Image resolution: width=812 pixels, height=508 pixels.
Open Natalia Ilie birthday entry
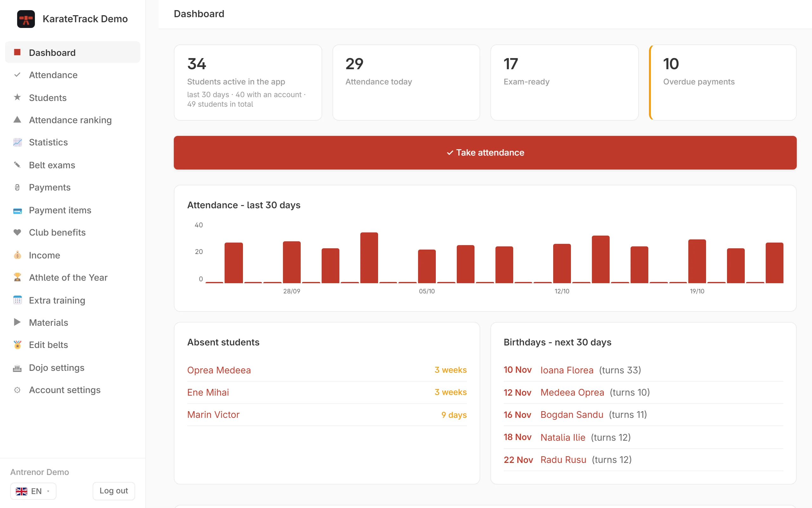pyautogui.click(x=563, y=437)
